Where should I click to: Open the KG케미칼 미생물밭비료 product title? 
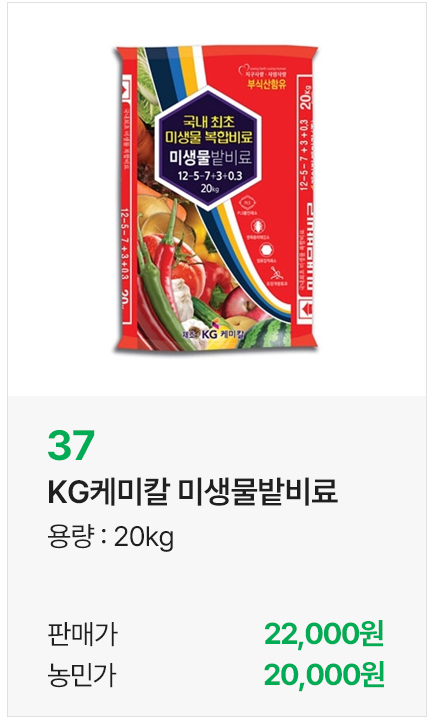pos(193,490)
